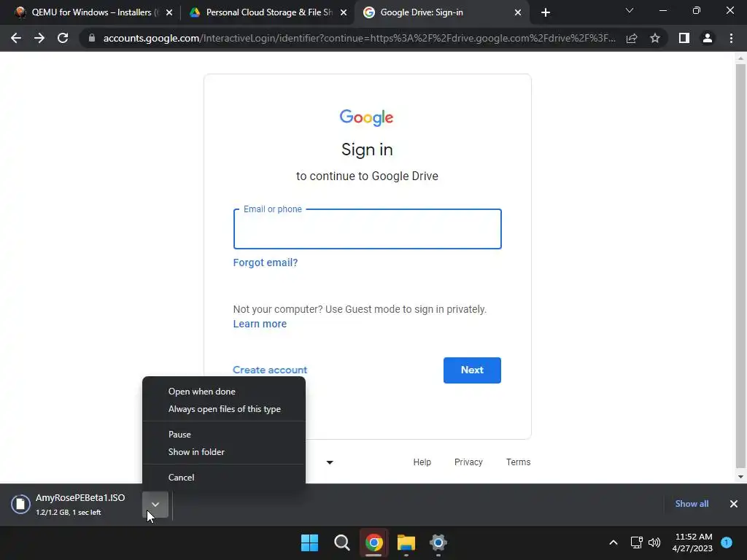Open a new browser tab
This screenshot has height=560, width=747.
point(546,12)
